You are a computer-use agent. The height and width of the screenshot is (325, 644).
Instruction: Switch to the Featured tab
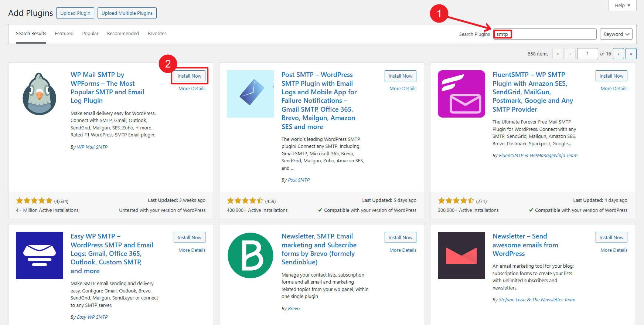[x=64, y=33]
